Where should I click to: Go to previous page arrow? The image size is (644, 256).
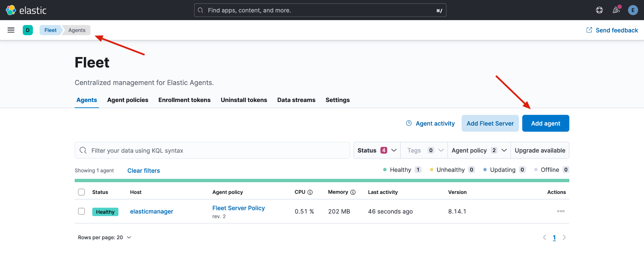click(544, 238)
